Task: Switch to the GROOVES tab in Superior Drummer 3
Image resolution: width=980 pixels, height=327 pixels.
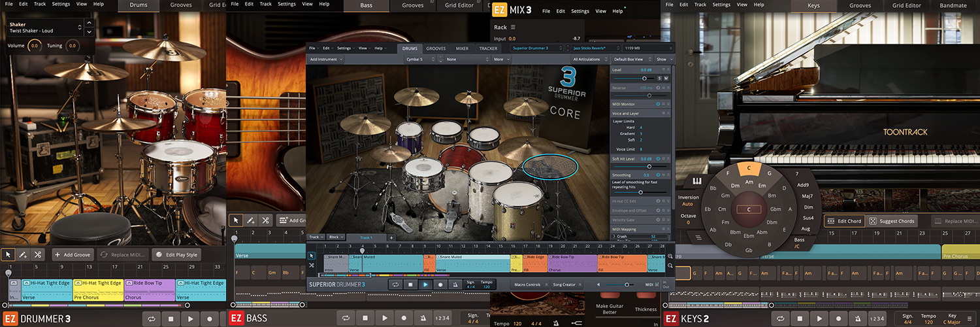Action: click(436, 48)
